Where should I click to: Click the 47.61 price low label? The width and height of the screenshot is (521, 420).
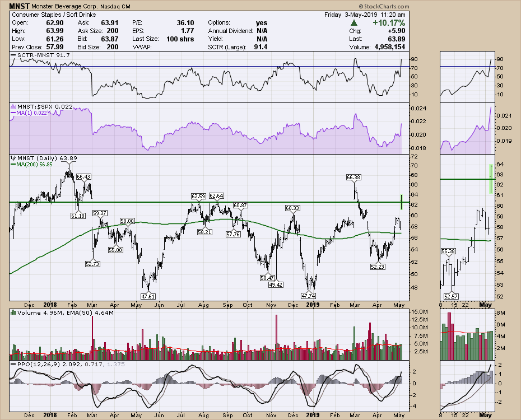[x=148, y=296]
